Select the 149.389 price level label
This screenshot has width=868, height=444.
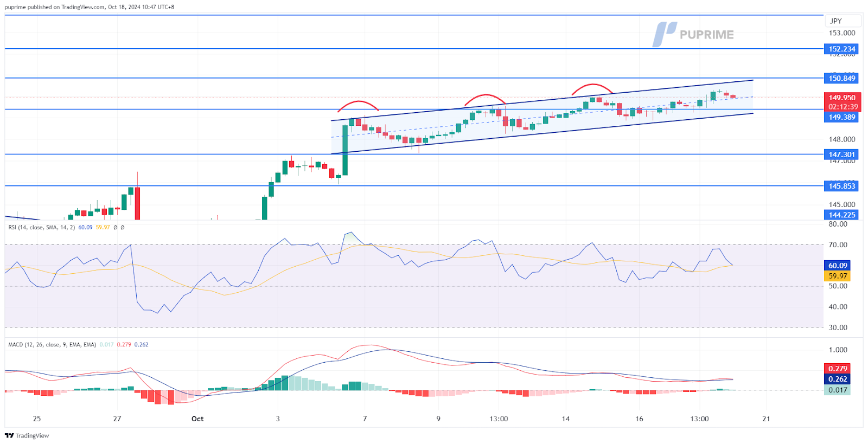(x=841, y=117)
